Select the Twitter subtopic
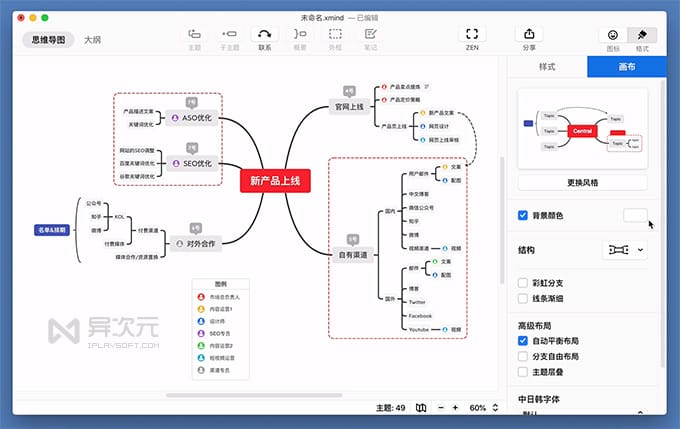This screenshot has width=680, height=429. [417, 302]
